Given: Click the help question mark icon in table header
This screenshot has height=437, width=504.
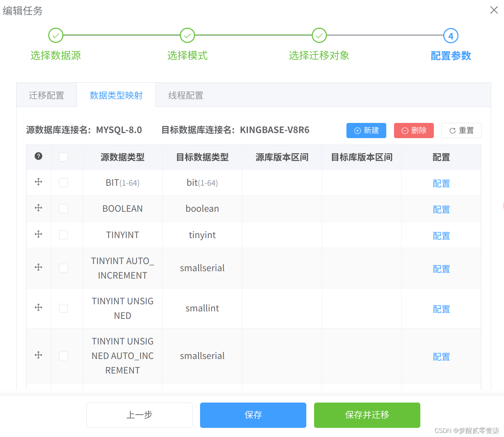Looking at the screenshot, I should pos(38,156).
